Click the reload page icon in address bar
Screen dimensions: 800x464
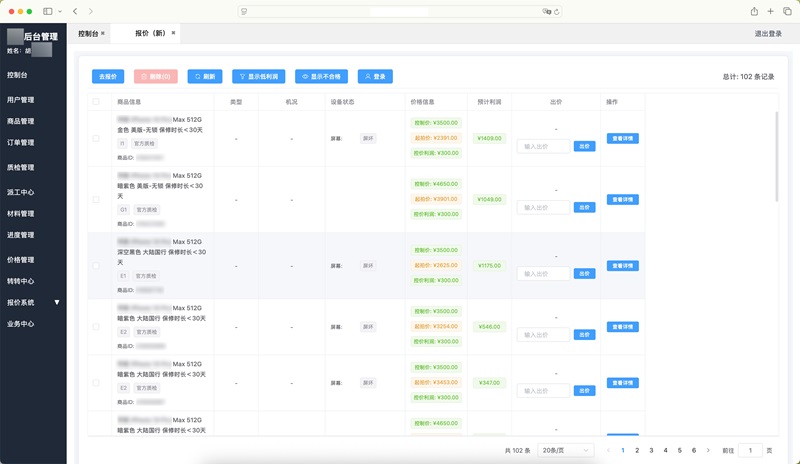tap(557, 11)
